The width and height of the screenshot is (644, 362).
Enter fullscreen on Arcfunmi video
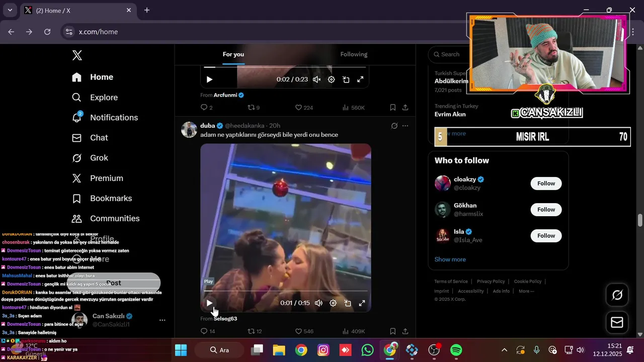click(x=361, y=79)
